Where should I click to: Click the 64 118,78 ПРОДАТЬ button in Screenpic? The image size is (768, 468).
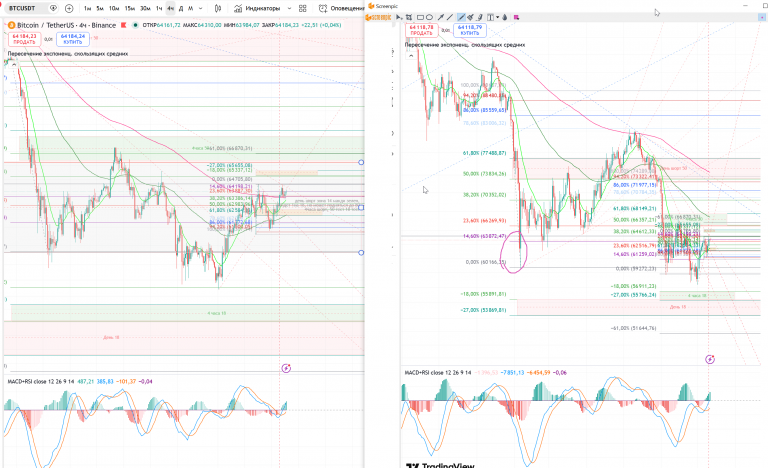(421, 30)
